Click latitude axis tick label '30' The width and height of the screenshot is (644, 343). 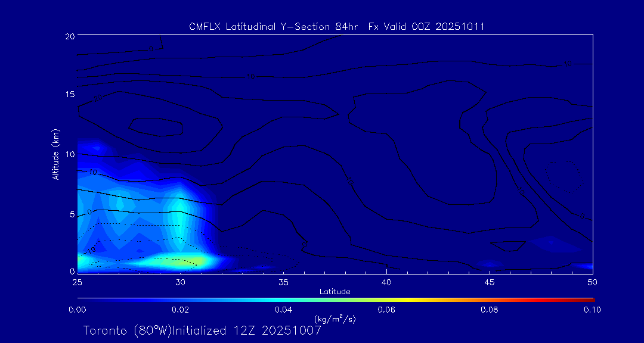click(x=180, y=283)
